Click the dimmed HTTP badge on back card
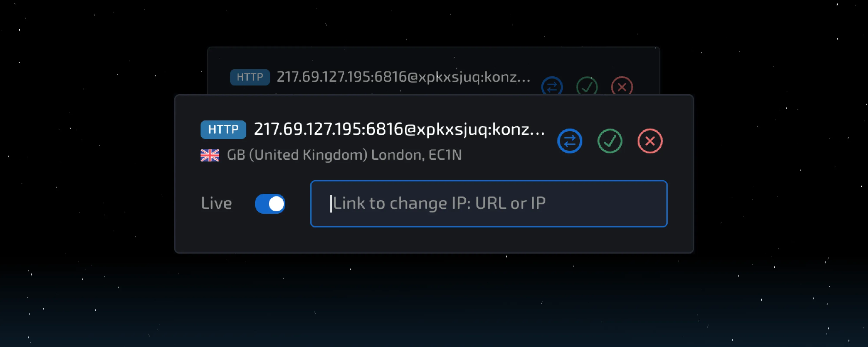This screenshot has width=868, height=347. 250,77
